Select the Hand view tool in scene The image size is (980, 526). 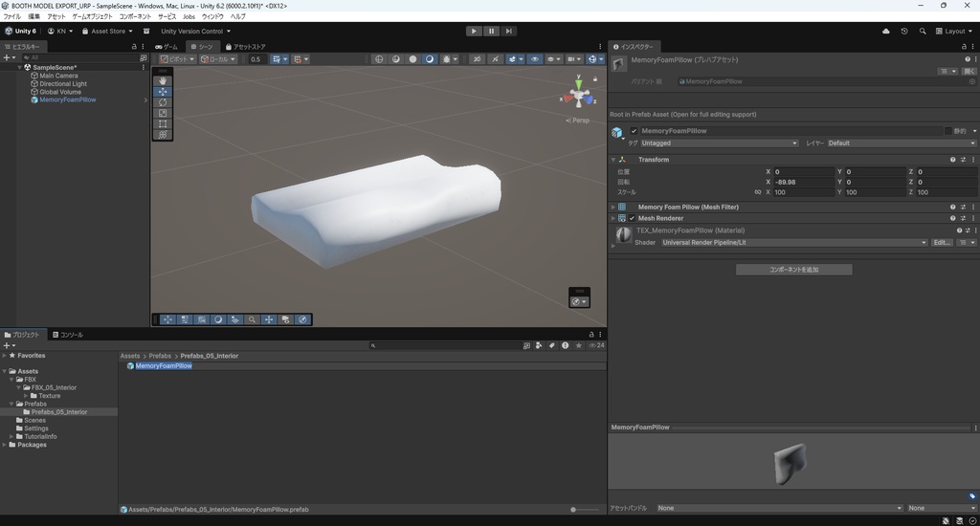pyautogui.click(x=163, y=80)
